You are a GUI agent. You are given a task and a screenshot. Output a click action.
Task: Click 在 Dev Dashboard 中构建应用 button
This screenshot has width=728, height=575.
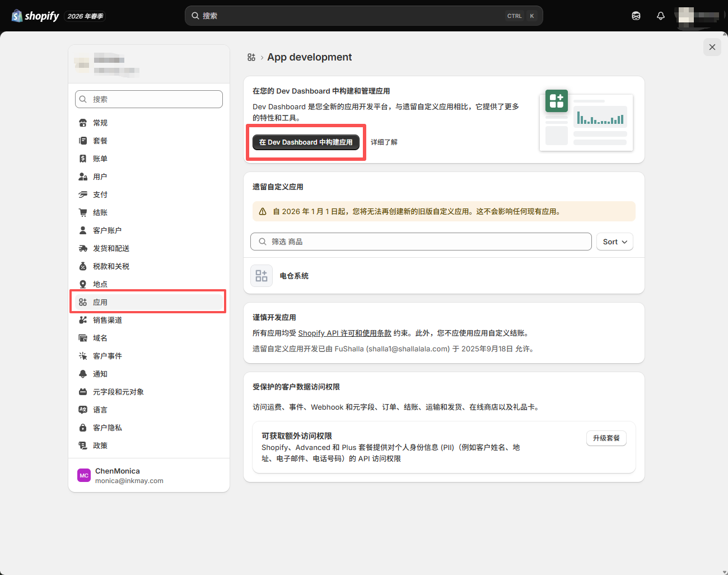coord(306,142)
